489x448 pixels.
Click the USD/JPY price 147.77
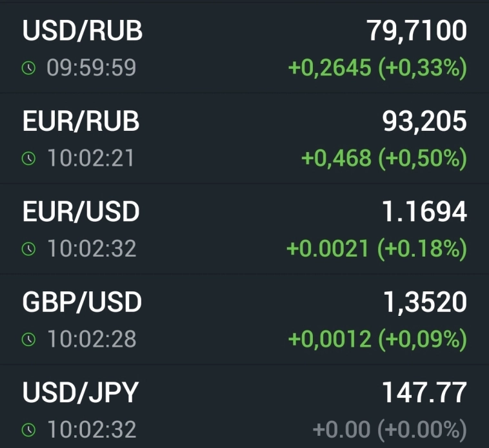424,392
